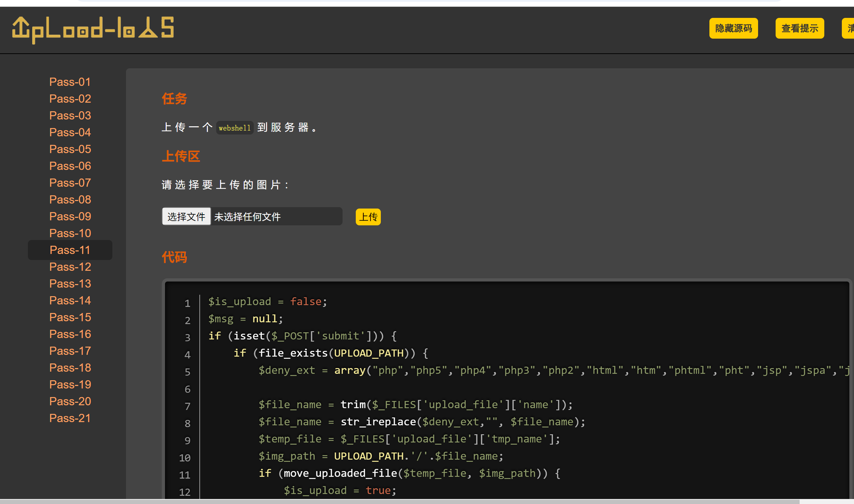Select the last level Pass-21
This screenshot has height=504, width=854.
pos(70,418)
